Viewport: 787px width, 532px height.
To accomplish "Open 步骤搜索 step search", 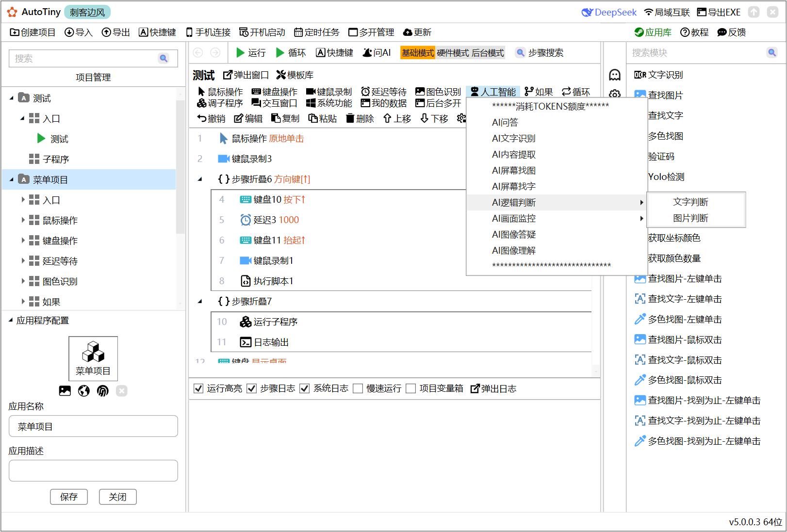I will coord(540,53).
